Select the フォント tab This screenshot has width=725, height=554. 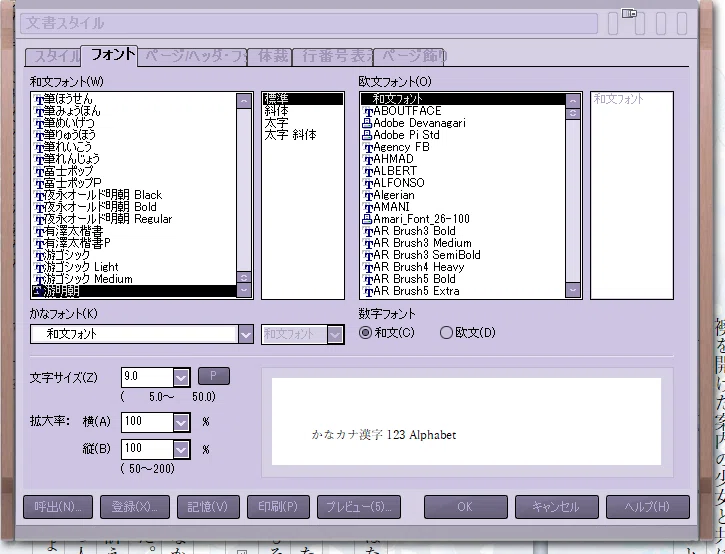tap(110, 55)
